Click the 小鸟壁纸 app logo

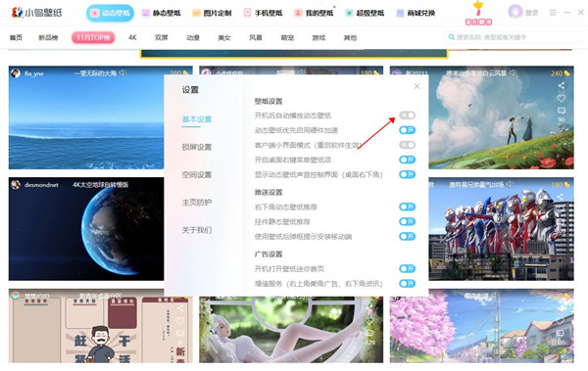[x=37, y=13]
